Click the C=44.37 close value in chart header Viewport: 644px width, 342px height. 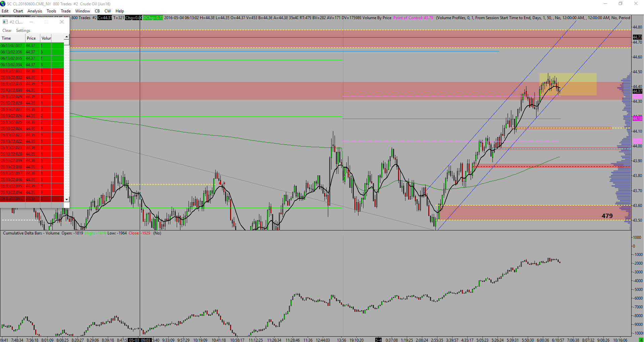coord(105,18)
